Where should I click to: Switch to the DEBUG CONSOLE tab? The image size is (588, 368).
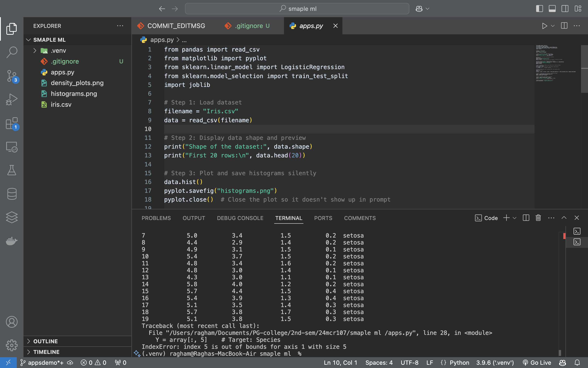[x=240, y=218]
